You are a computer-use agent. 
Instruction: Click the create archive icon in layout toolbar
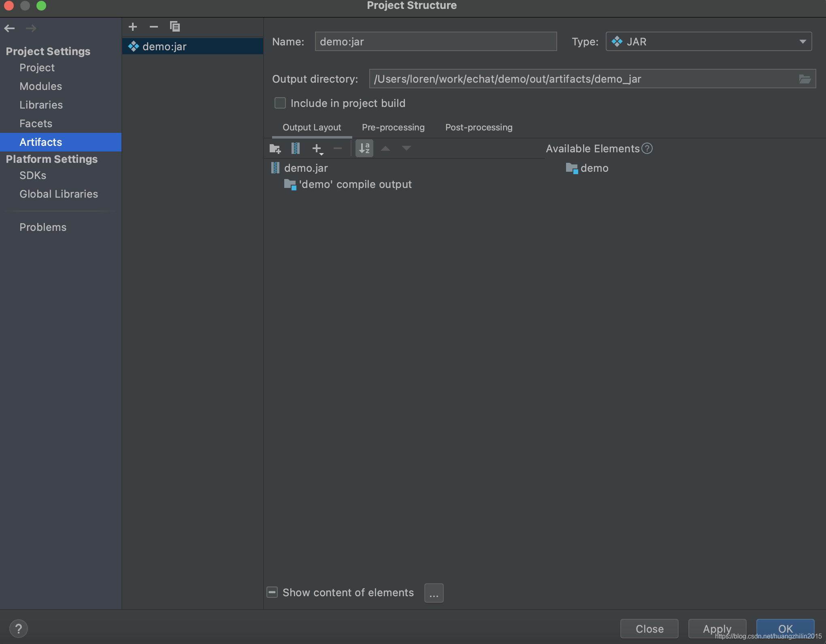296,149
